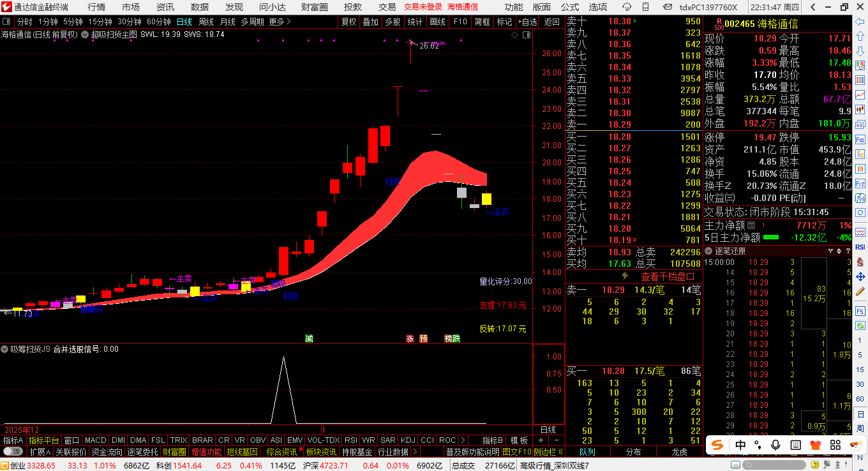Click the 画线 button
This screenshot has width=868, height=471.
pyautogui.click(x=438, y=21)
